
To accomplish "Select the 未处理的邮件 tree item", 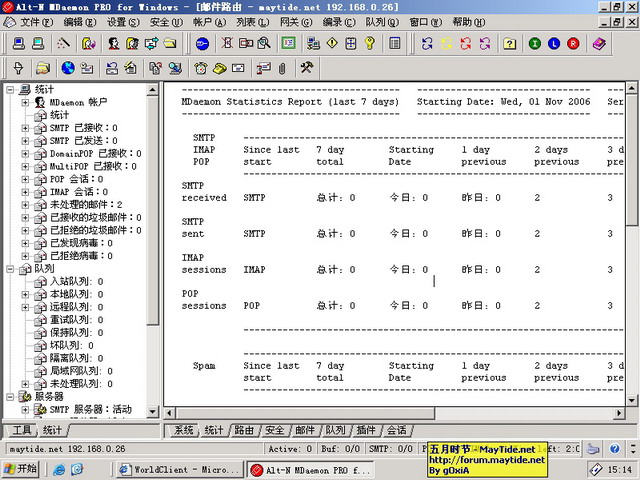I will tap(82, 205).
